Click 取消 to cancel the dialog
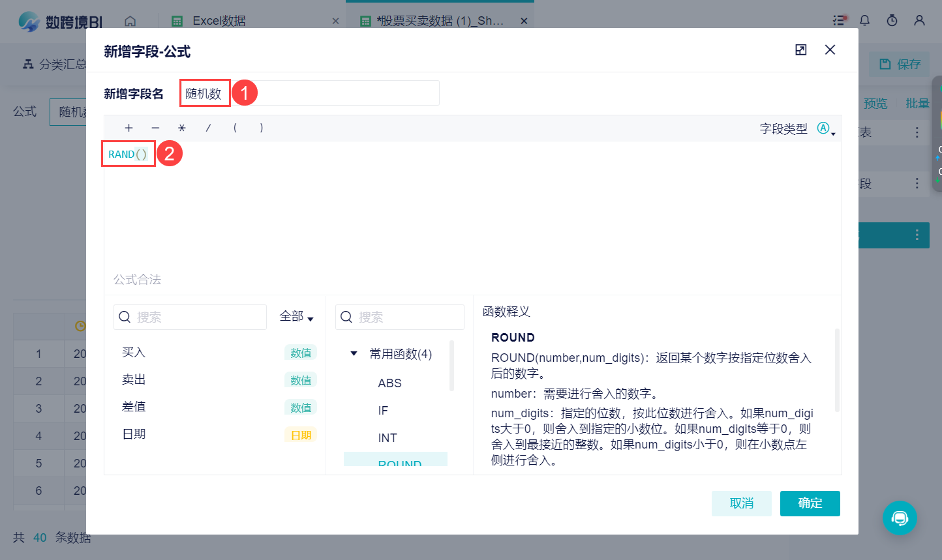The width and height of the screenshot is (942, 560). coord(742,503)
